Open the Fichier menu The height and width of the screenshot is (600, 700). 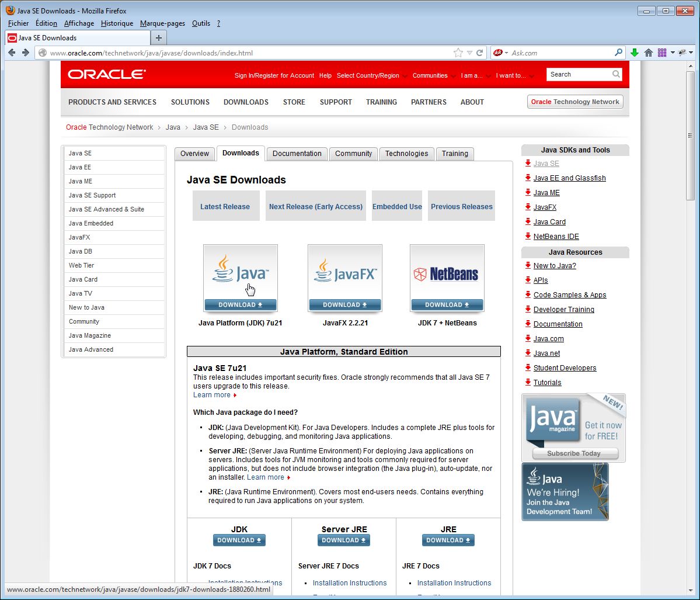tap(18, 23)
